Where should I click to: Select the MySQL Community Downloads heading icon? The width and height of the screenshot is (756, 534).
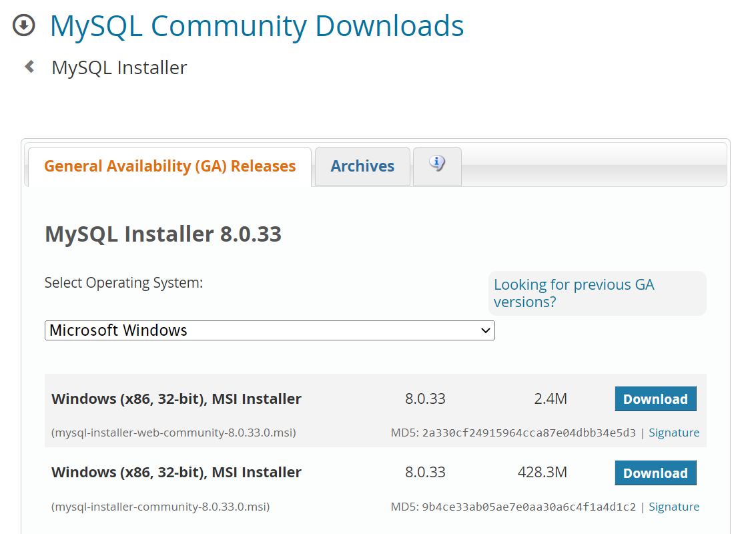point(24,25)
